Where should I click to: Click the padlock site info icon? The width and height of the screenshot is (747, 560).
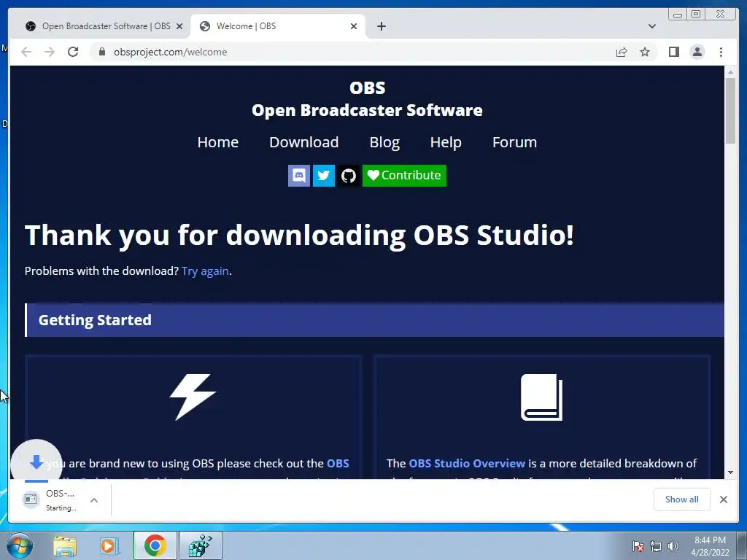pyautogui.click(x=101, y=52)
